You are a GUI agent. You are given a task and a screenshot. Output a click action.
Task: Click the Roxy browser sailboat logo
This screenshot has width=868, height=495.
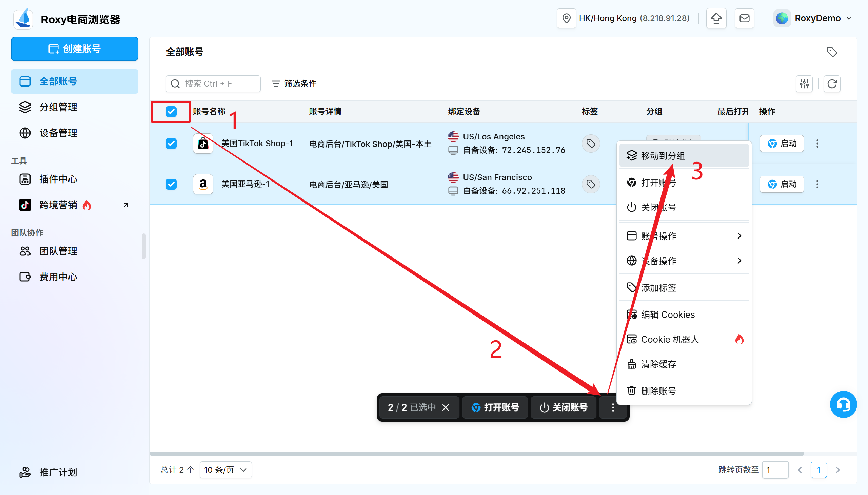click(23, 19)
